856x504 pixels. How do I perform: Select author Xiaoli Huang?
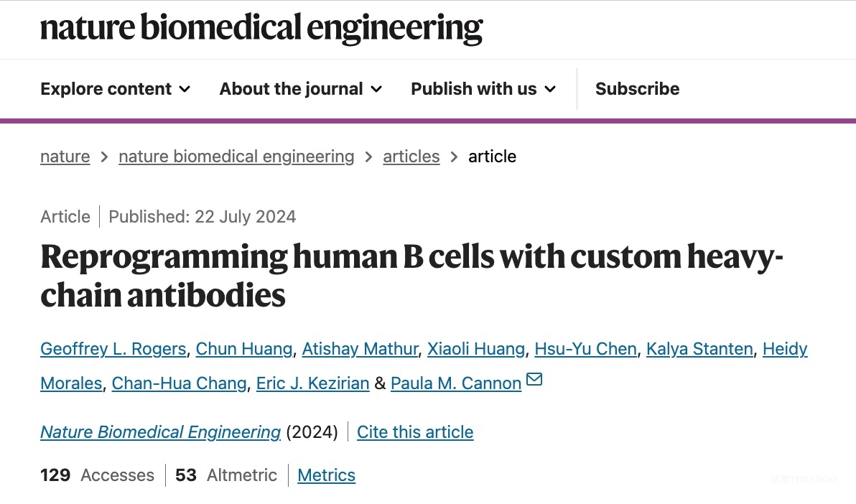(476, 349)
